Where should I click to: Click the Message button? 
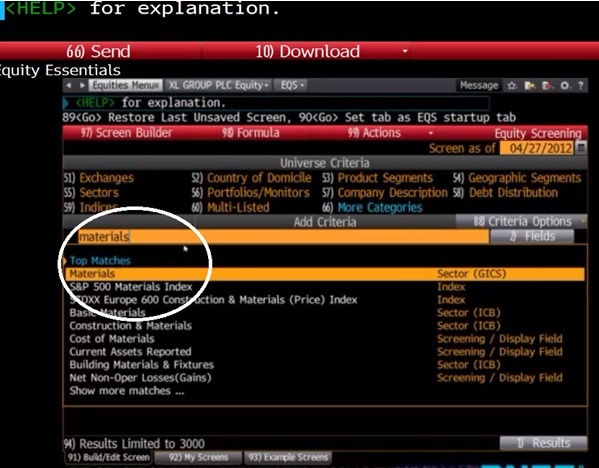click(479, 85)
